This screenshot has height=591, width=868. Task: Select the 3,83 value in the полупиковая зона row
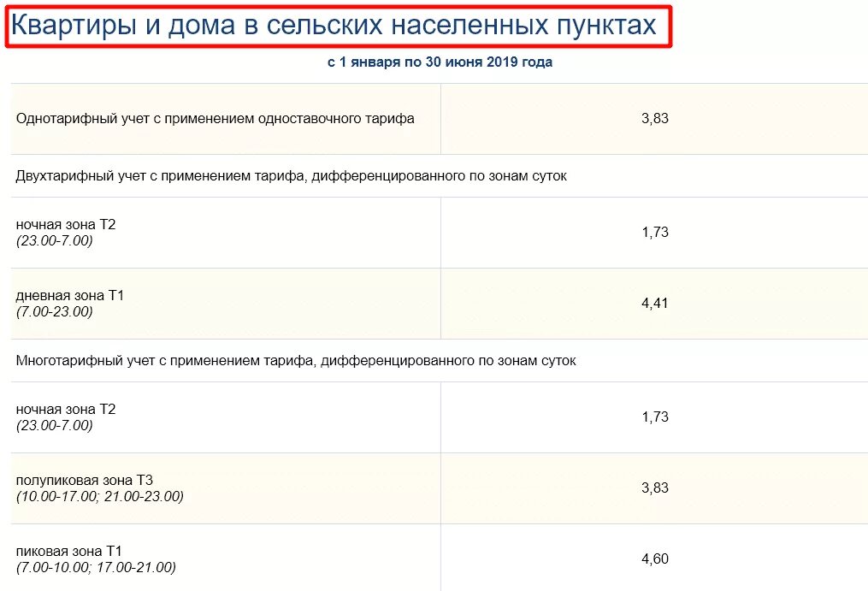coord(655,488)
